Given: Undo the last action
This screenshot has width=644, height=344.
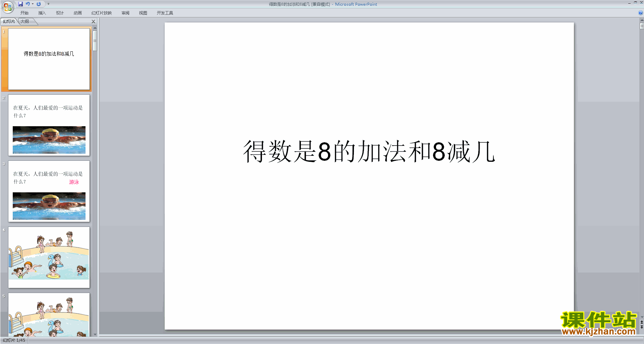Looking at the screenshot, I should (x=28, y=4).
